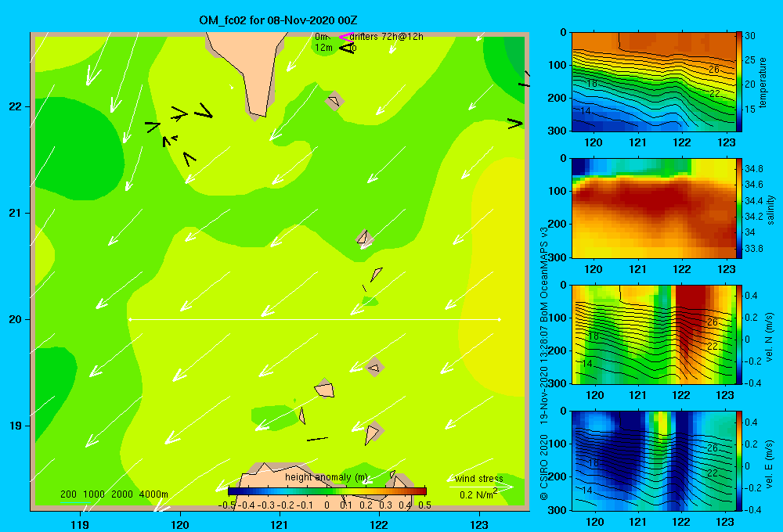Click latitude label '21' on main map
783x532 pixels.
15,213
